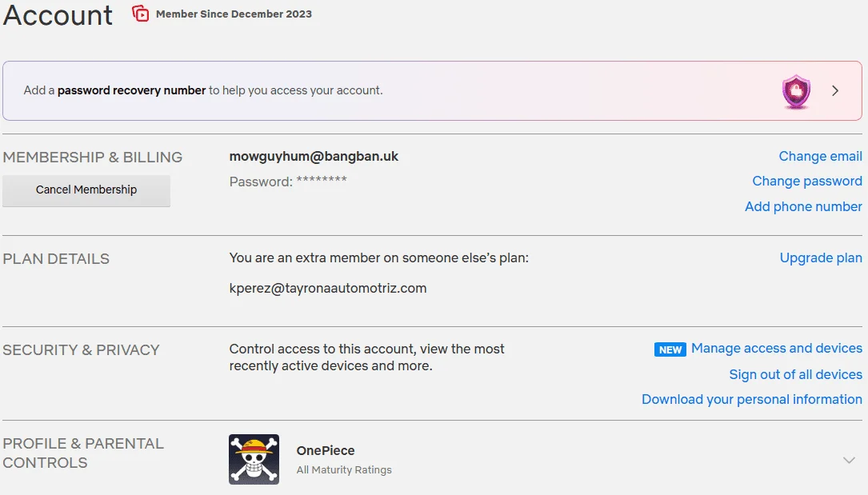This screenshot has height=495, width=868.
Task: Click the mowguyhum@bangban.uk account email
Action: pos(314,157)
